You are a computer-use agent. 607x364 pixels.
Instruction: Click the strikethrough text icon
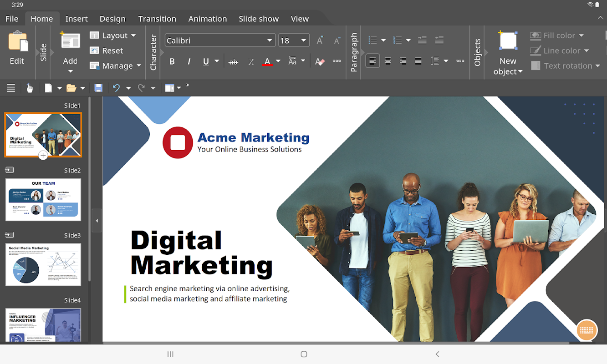[233, 61]
